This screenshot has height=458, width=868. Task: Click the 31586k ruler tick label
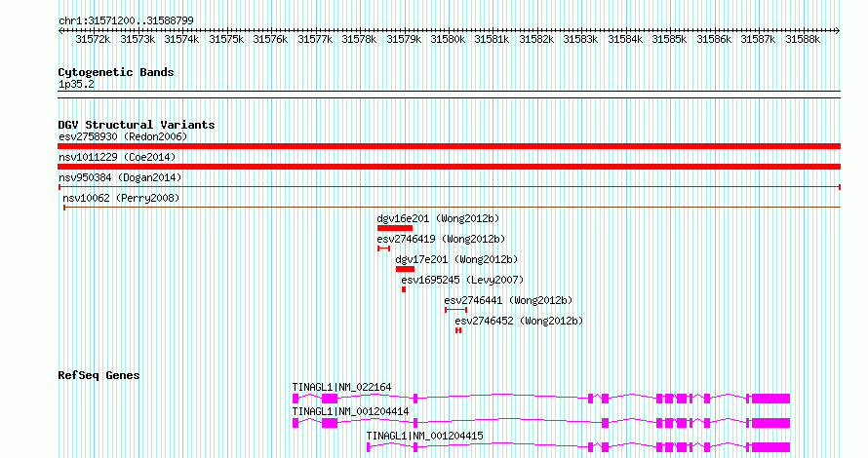click(714, 39)
